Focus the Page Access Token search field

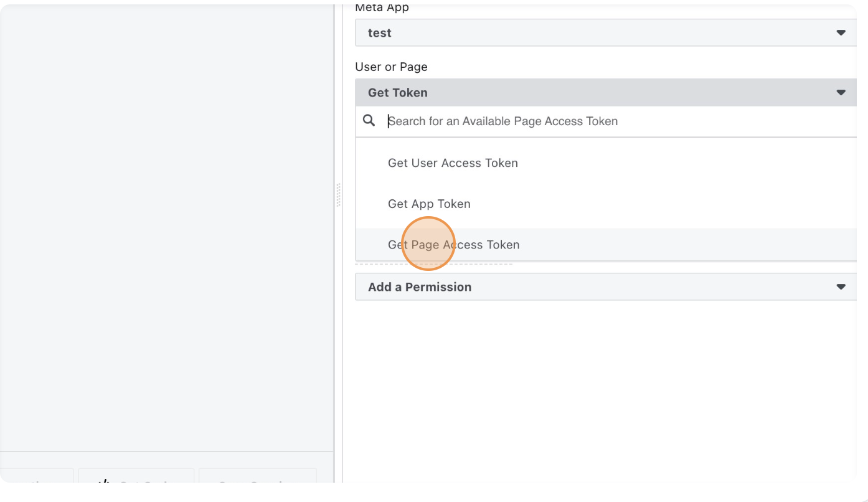[621, 121]
